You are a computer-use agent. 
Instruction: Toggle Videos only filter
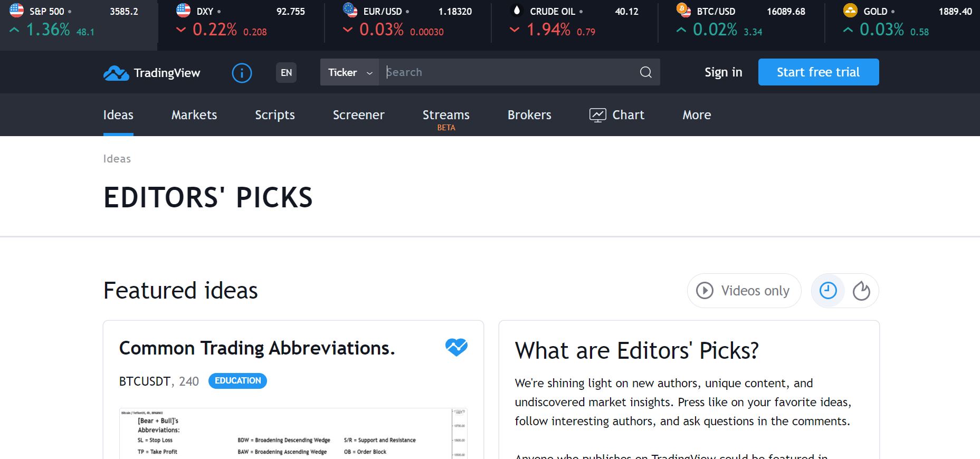coord(744,291)
